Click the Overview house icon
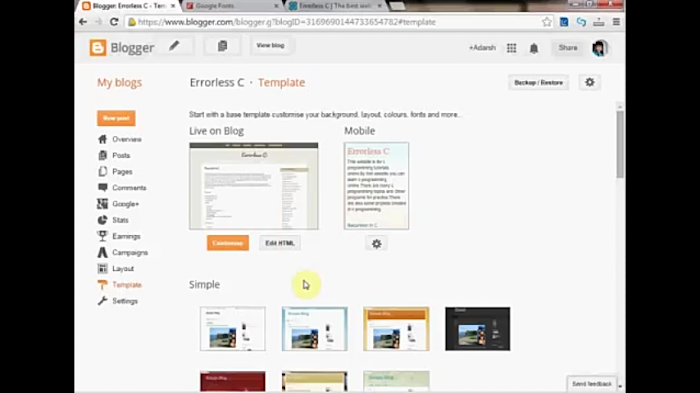 [103, 139]
